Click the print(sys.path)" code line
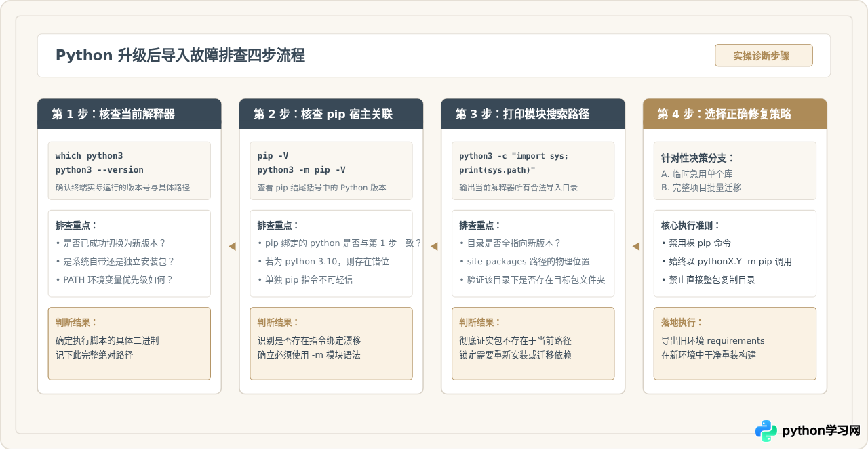This screenshot has width=868, height=450. pyautogui.click(x=497, y=170)
